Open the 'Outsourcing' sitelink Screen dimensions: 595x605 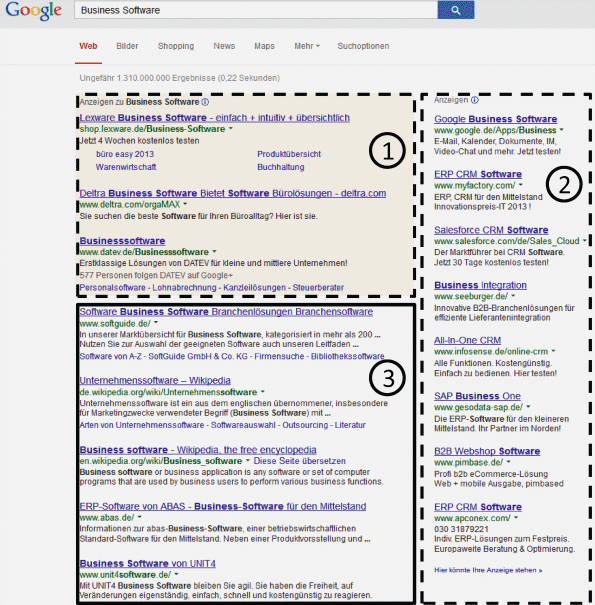pyautogui.click(x=305, y=425)
